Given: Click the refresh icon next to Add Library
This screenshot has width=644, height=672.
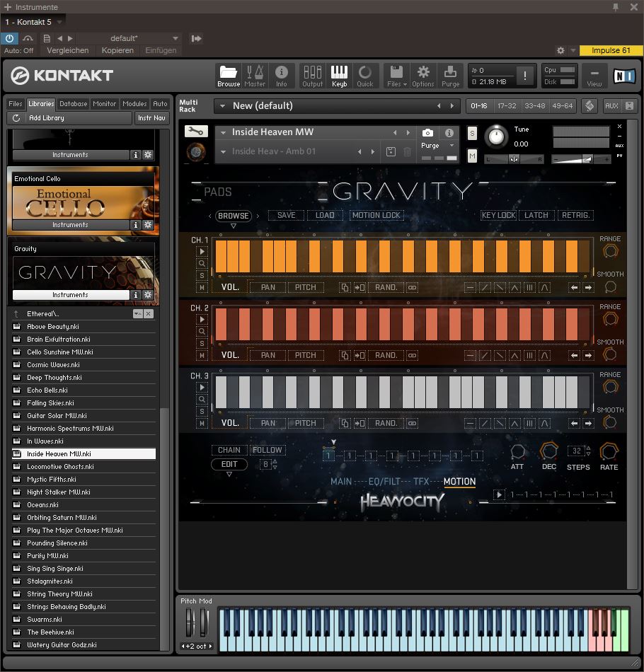Looking at the screenshot, I should [16, 118].
